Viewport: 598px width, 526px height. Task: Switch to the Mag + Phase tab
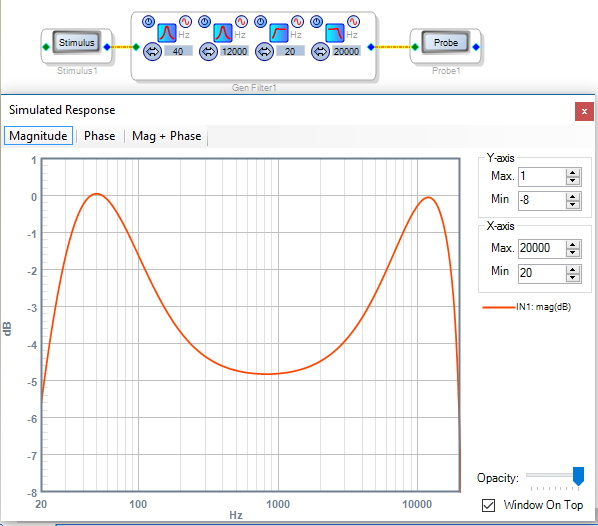pyautogui.click(x=166, y=136)
